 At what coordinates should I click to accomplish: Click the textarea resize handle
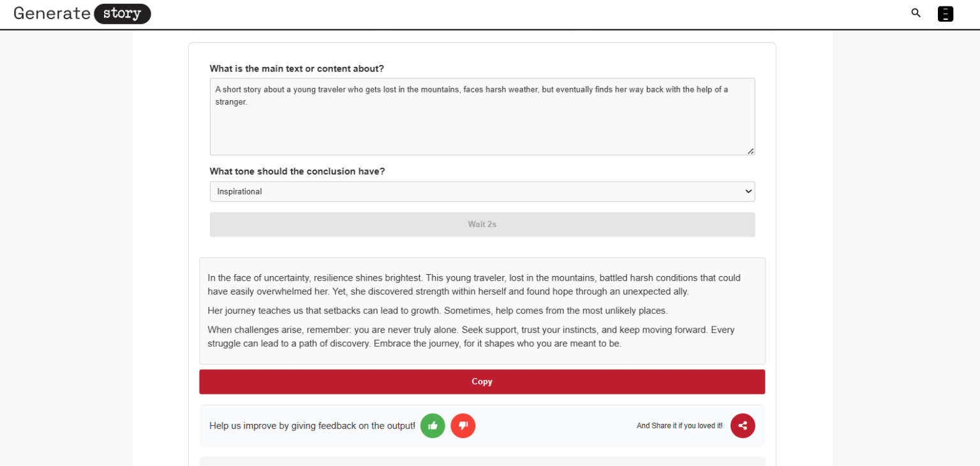(x=751, y=151)
